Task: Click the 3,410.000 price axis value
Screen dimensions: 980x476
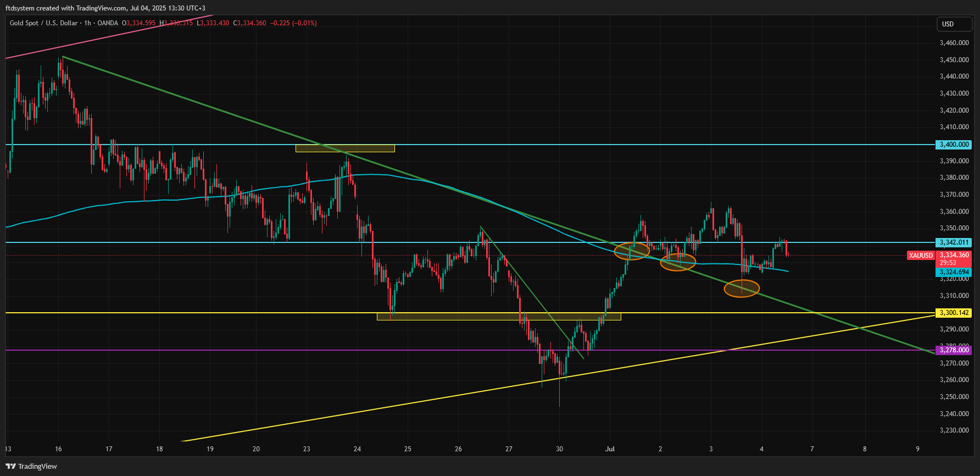Action: point(954,127)
